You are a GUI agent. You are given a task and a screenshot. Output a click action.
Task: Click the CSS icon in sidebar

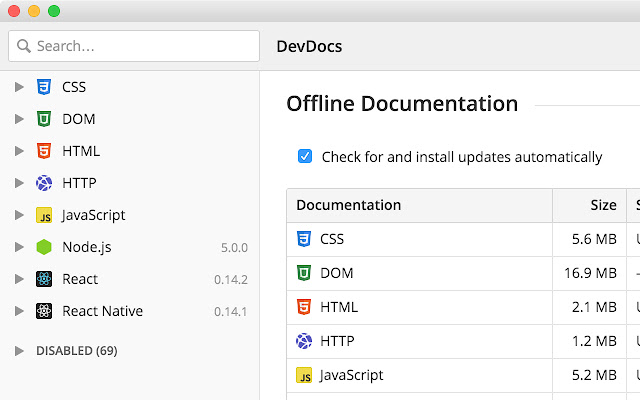(44, 87)
